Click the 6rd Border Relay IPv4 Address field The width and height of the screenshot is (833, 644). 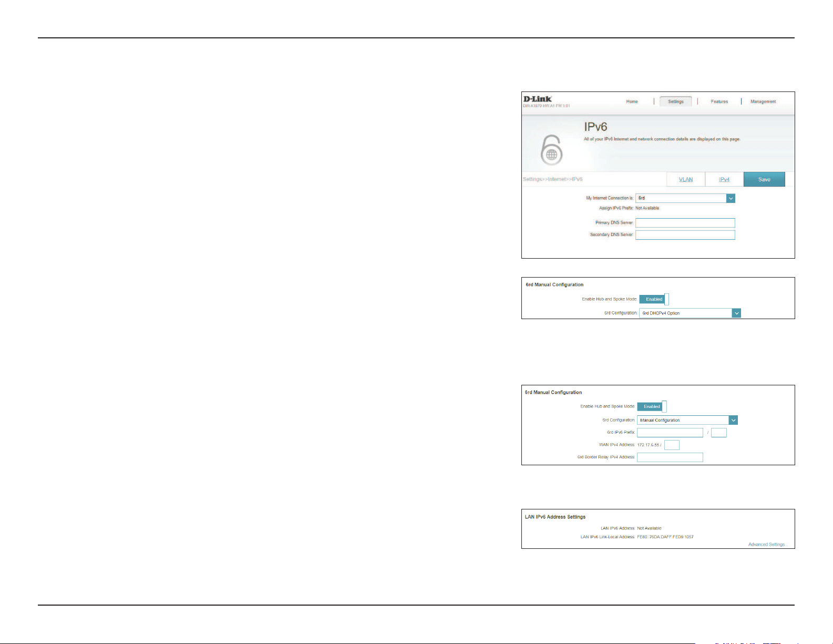670,457
